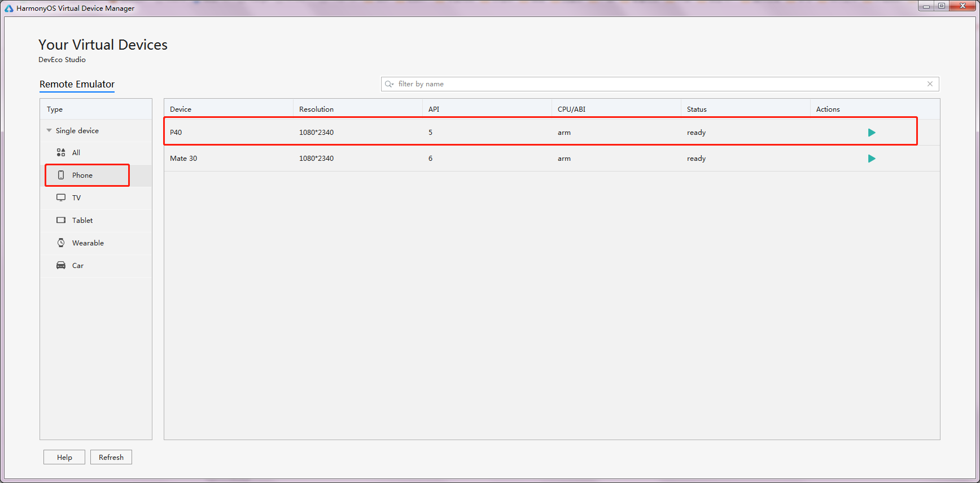
Task: Click the P40 row ready status
Action: click(696, 133)
